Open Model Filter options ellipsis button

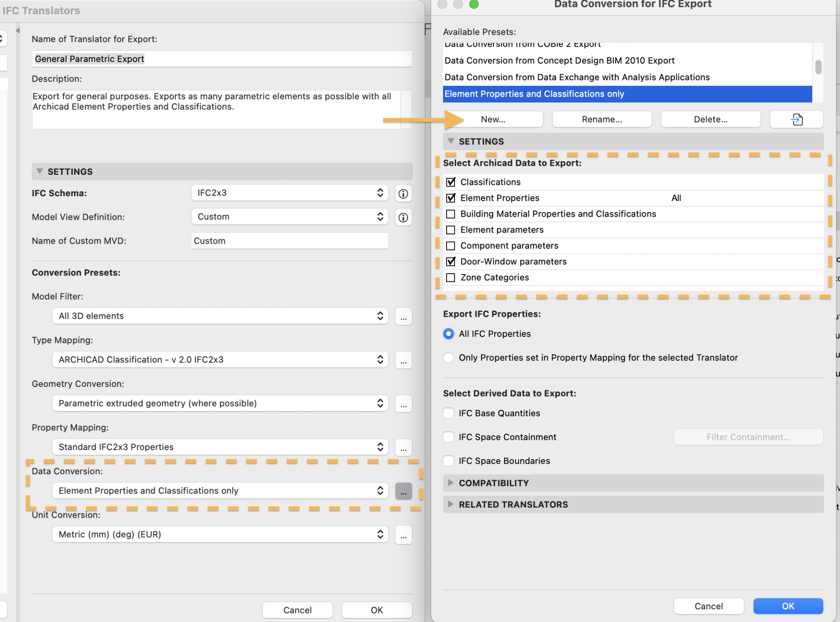pyautogui.click(x=403, y=316)
